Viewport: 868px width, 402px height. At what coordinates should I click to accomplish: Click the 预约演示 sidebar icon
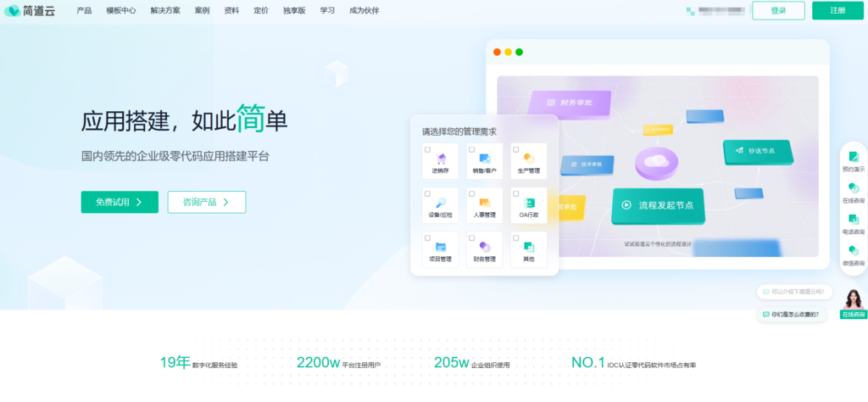(854, 157)
